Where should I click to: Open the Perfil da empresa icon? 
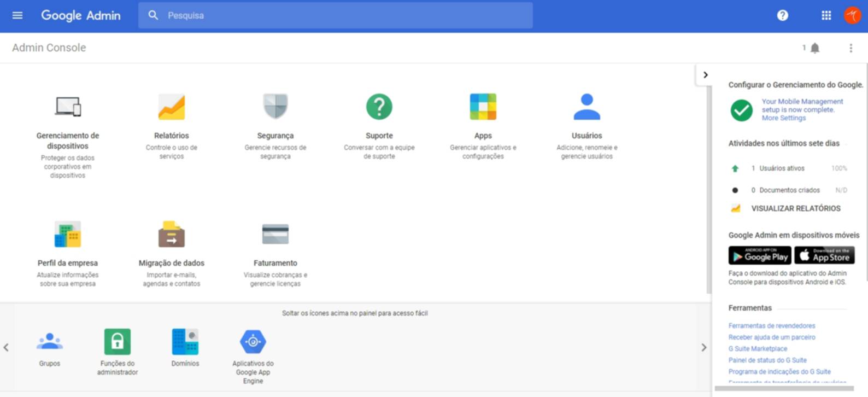tap(68, 234)
